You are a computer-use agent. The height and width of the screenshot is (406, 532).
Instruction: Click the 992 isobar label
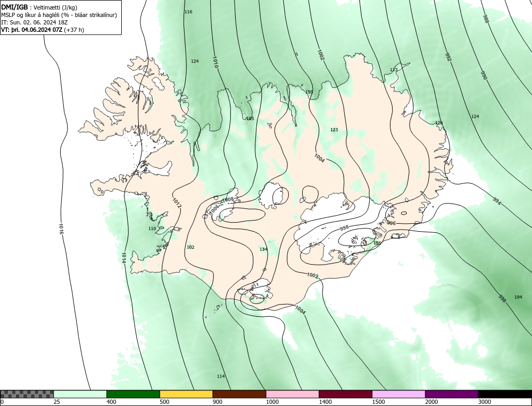(x=448, y=57)
